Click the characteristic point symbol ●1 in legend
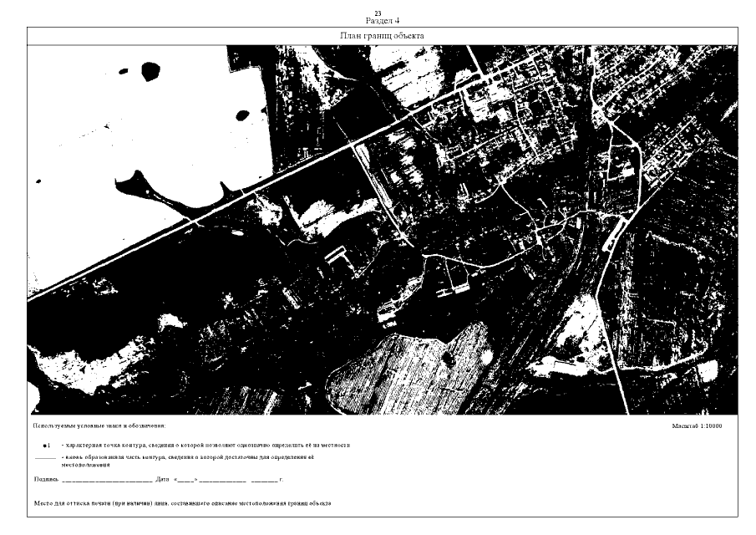756x535 pixels. tap(47, 446)
